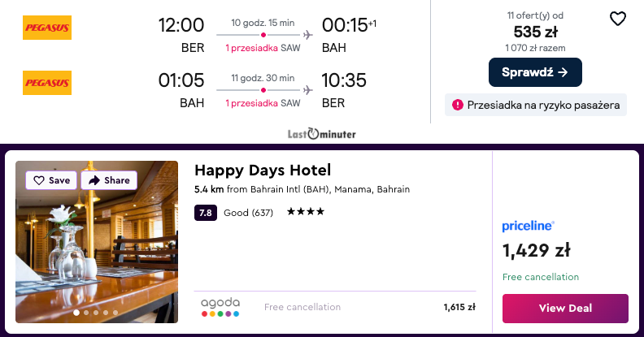Click the red warning icon beside Przesiadka
This screenshot has width=644, height=337.
click(x=458, y=105)
